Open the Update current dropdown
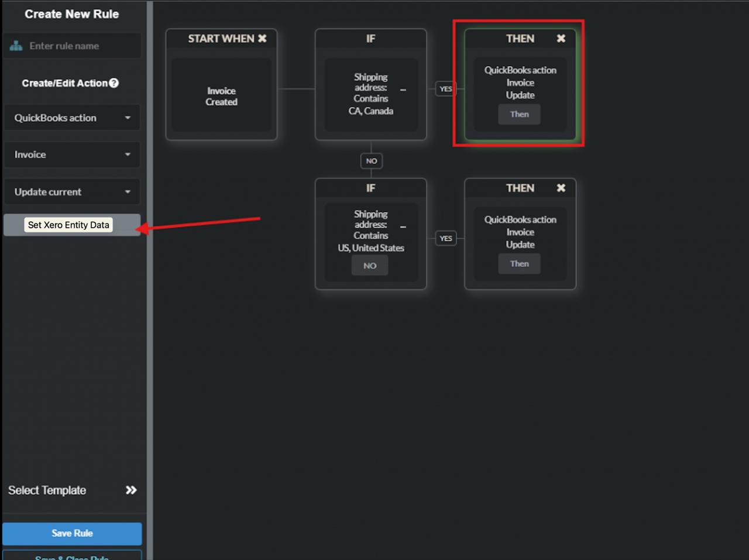749x560 pixels. coord(73,192)
